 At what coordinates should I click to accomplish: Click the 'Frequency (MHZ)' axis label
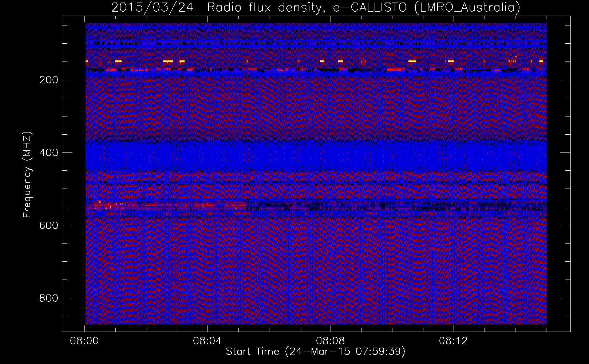pyautogui.click(x=27, y=174)
